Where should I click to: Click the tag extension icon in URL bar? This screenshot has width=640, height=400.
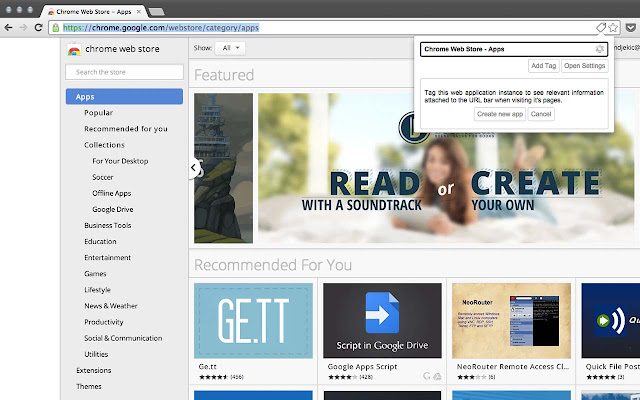pyautogui.click(x=600, y=28)
